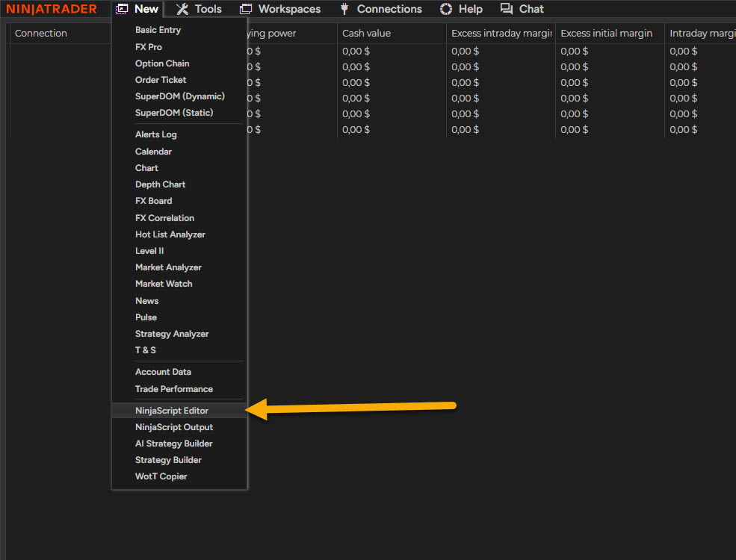Click the Connections plug icon
Image resolution: width=736 pixels, height=560 pixels.
pyautogui.click(x=344, y=9)
